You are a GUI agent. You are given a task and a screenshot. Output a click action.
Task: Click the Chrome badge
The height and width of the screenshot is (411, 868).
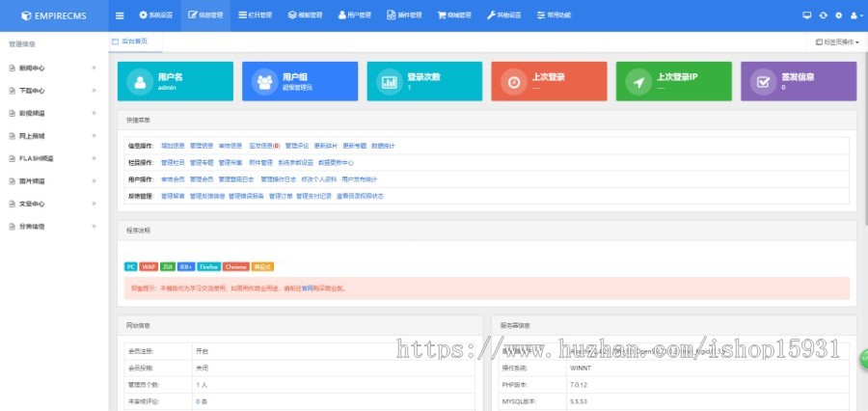[236, 266]
